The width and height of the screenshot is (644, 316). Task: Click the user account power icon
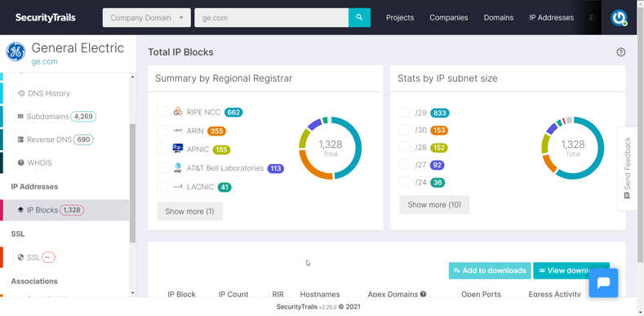[x=619, y=18]
